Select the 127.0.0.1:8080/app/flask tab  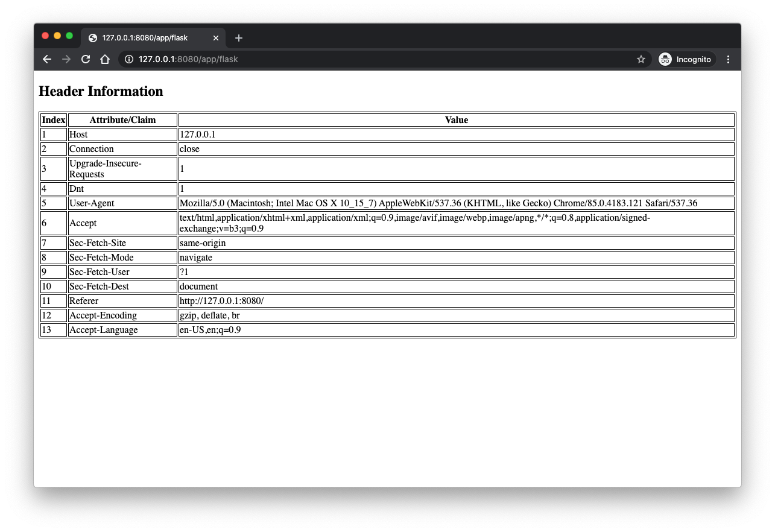153,38
